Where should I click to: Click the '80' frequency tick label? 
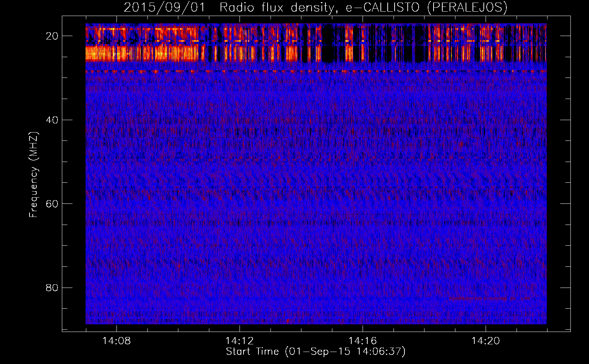(52, 288)
